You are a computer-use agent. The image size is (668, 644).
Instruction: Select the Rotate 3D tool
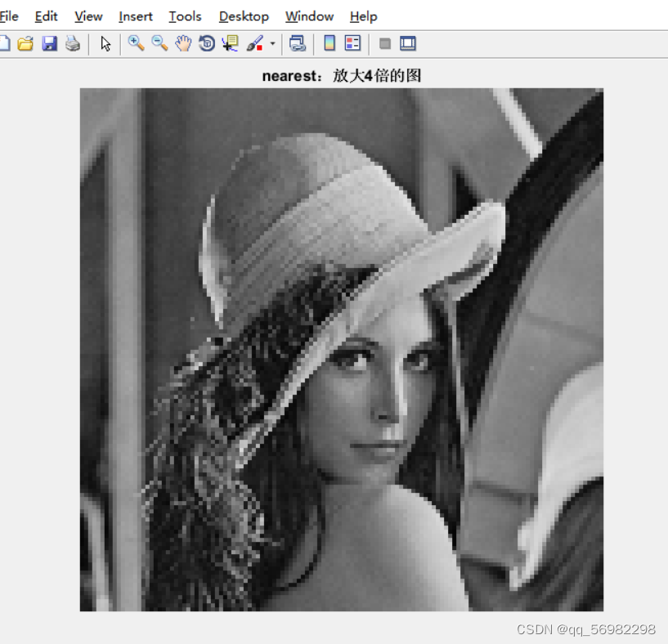pyautogui.click(x=207, y=43)
